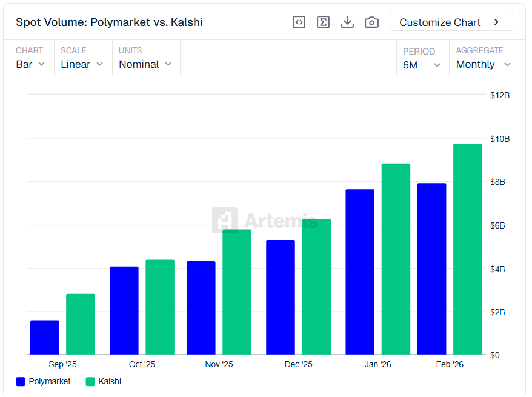Toggle Polymarket series in legend
The height and width of the screenshot is (397, 532).
coord(43,381)
